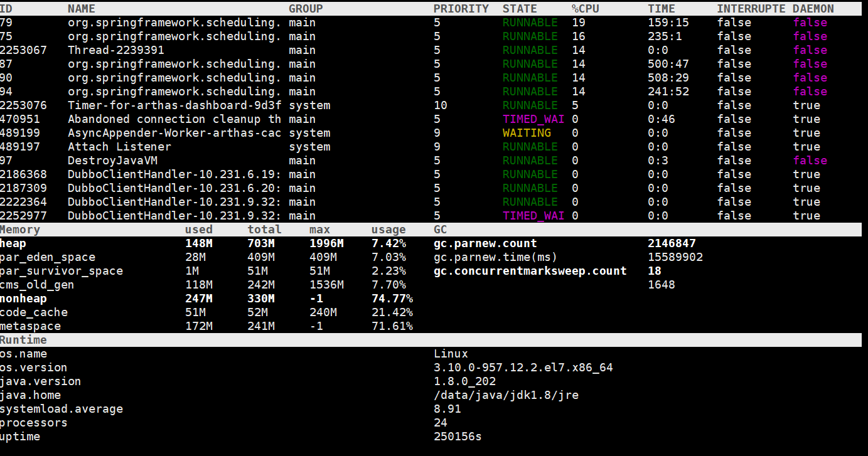Select the metaspace memory row
The width and height of the screenshot is (868, 456).
point(31,326)
